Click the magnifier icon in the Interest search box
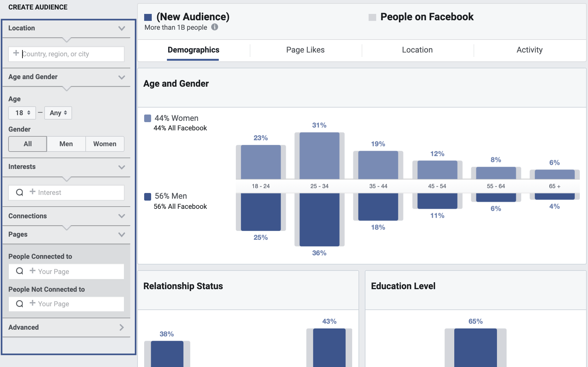This screenshot has height=367, width=588. click(20, 192)
